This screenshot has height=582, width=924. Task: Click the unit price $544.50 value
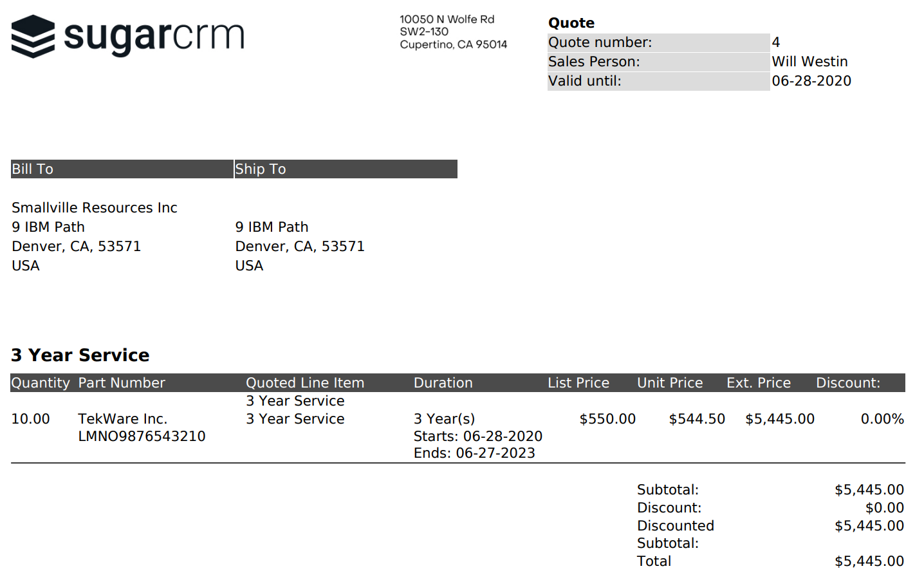[x=696, y=419]
